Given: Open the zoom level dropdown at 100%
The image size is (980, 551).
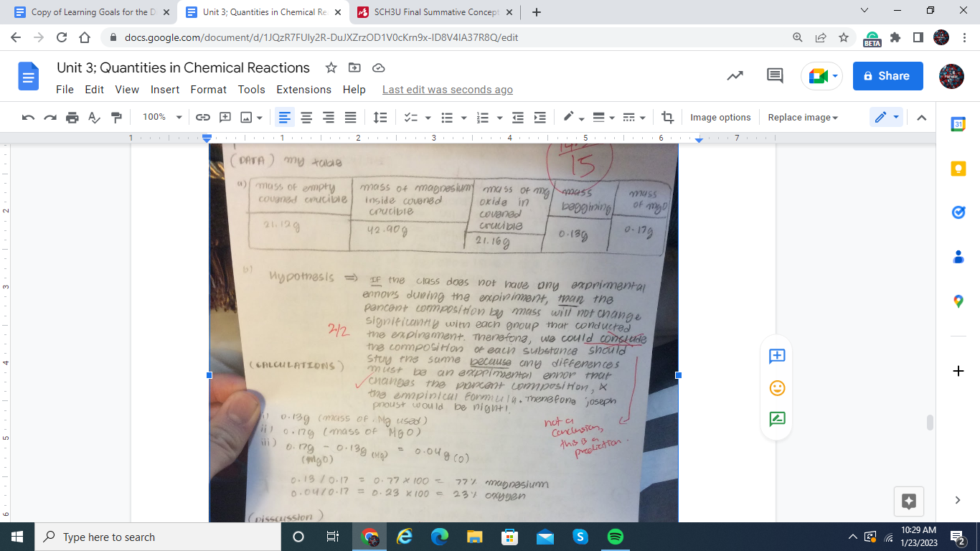Looking at the screenshot, I should [x=162, y=118].
